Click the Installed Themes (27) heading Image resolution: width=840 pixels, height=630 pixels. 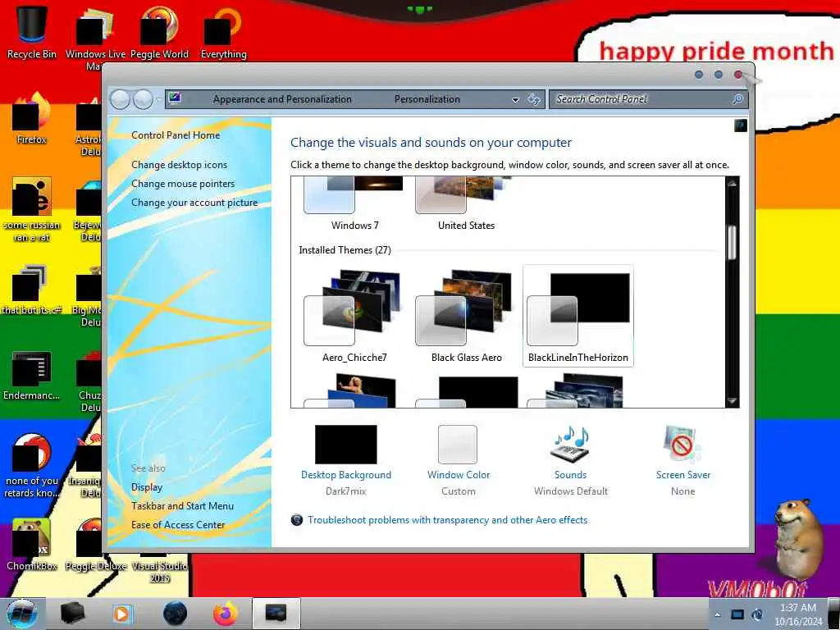345,249
